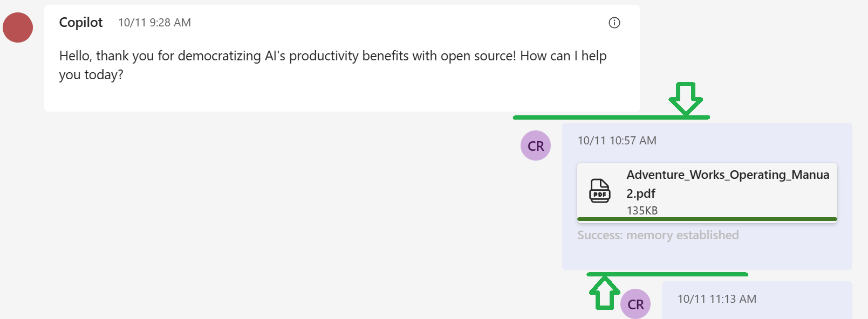Screen dimensions: 868x319
Task: Click the "2.pdf" file extension text
Action: pyautogui.click(x=641, y=193)
